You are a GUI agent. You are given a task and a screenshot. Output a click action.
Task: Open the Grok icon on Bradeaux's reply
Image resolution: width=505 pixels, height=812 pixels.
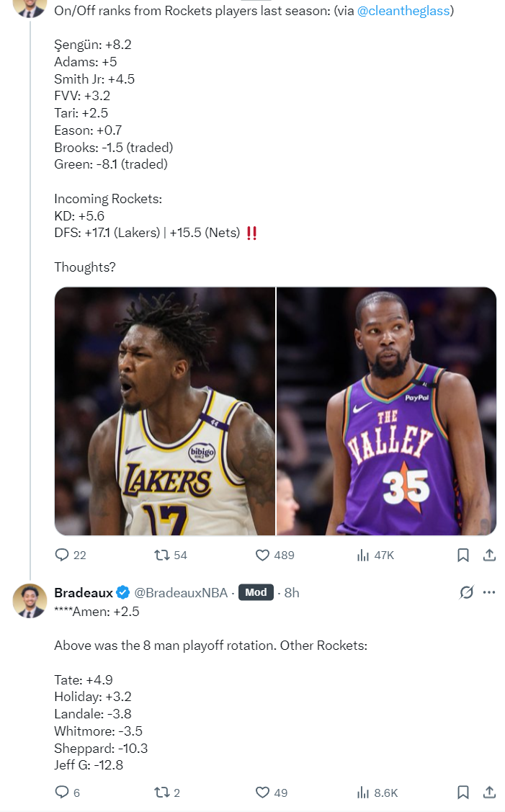(466, 592)
